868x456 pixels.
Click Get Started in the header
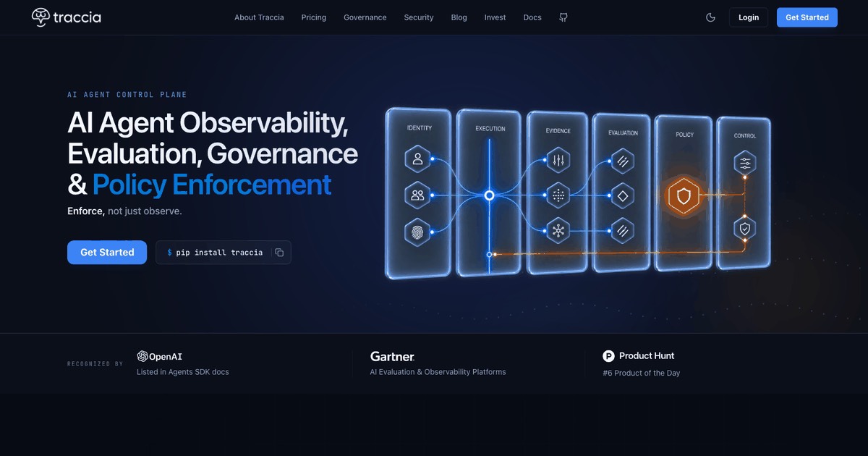[x=807, y=17]
